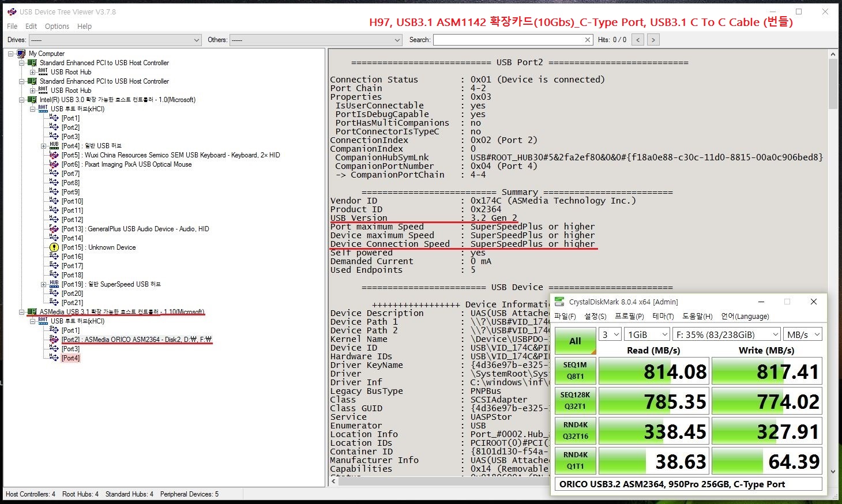
Task: Select Port21 under the Intel controller
Action: (72, 303)
